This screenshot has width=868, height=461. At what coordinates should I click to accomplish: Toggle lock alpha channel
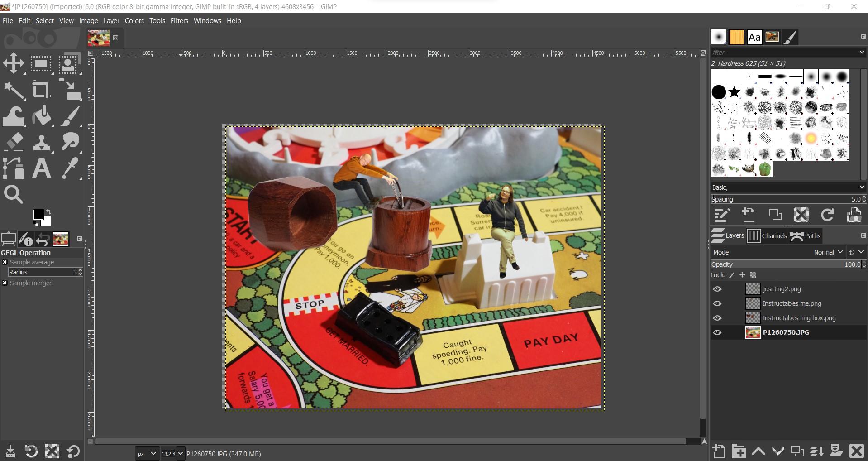click(x=753, y=275)
